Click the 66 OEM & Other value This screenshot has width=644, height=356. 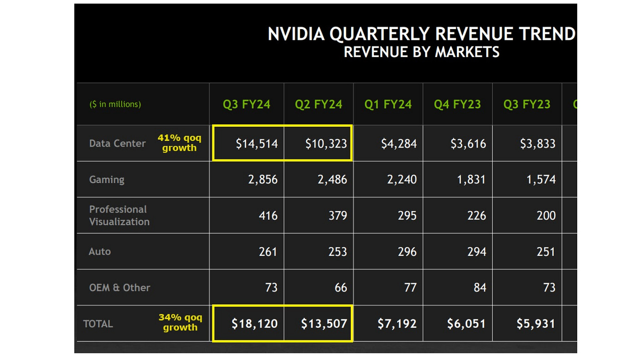tap(341, 288)
